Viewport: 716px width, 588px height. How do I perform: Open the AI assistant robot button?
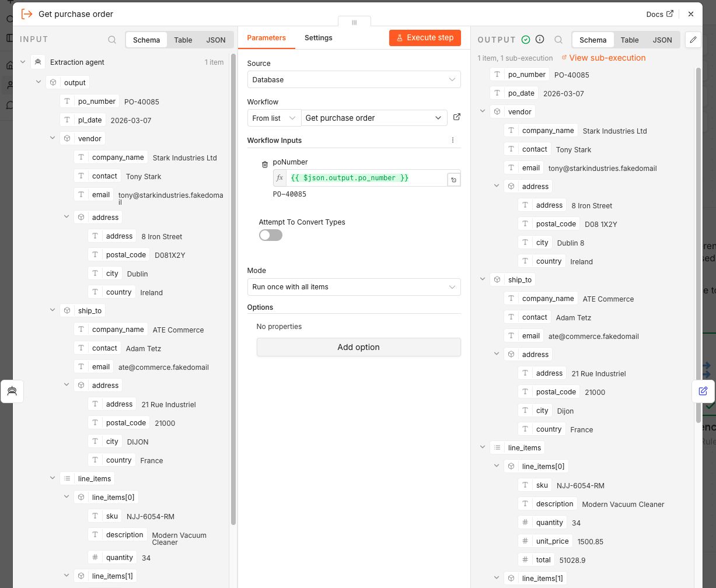point(12,391)
